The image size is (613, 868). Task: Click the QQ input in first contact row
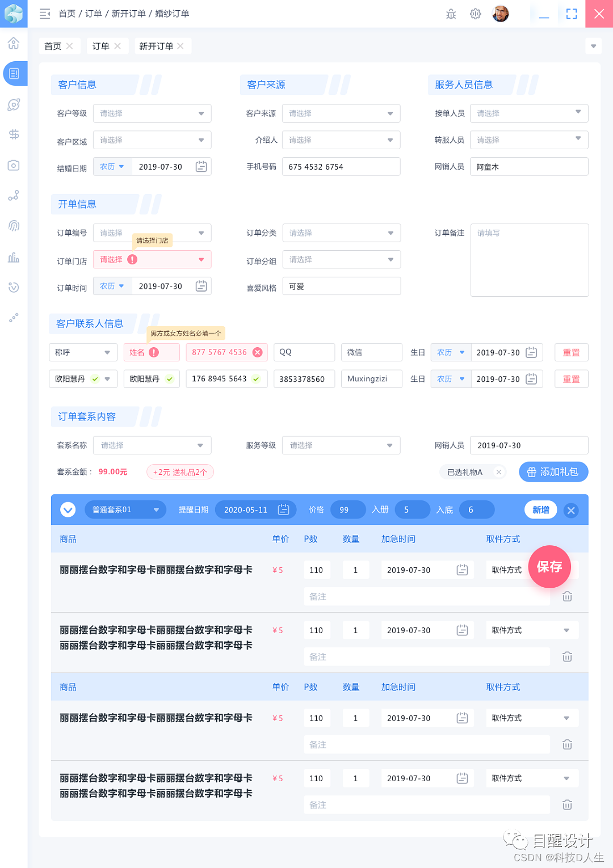pyautogui.click(x=304, y=352)
